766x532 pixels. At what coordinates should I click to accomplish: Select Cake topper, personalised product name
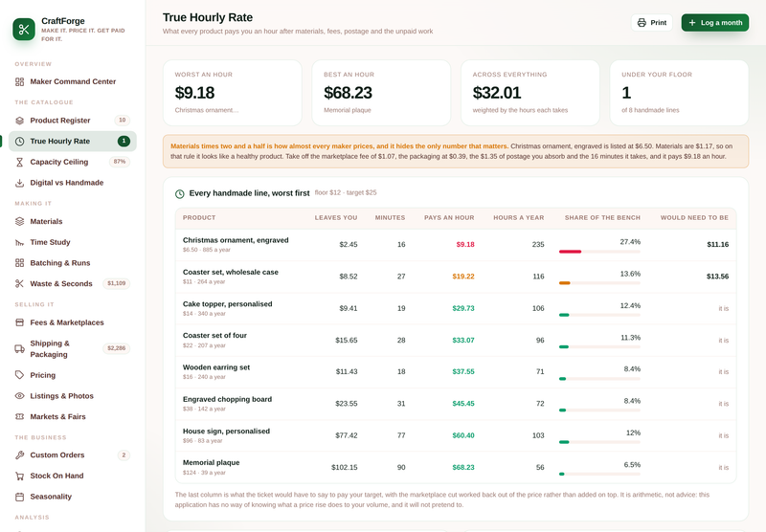tap(227, 304)
